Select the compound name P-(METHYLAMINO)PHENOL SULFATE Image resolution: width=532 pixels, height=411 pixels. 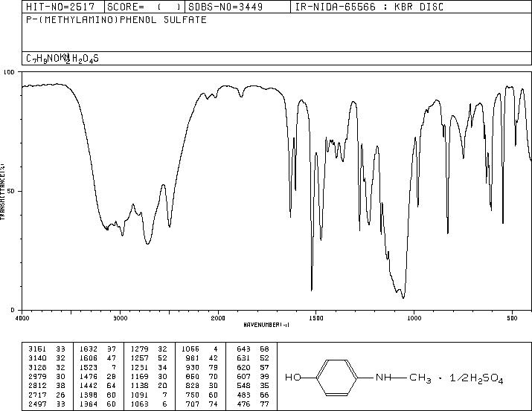116,20
